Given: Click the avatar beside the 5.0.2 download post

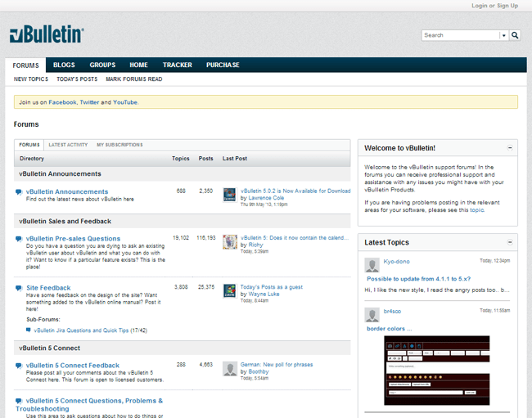Looking at the screenshot, I should (230, 195).
